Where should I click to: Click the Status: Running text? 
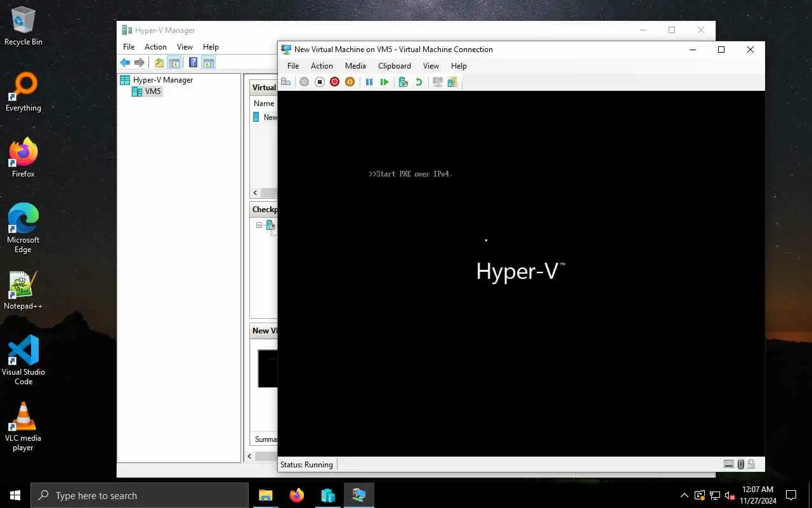click(306, 465)
